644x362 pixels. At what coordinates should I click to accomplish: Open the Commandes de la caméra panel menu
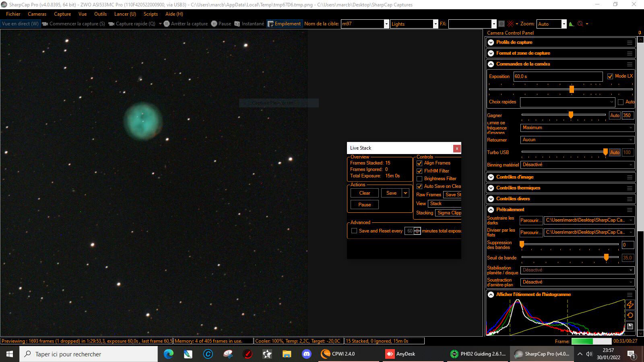tap(630, 64)
